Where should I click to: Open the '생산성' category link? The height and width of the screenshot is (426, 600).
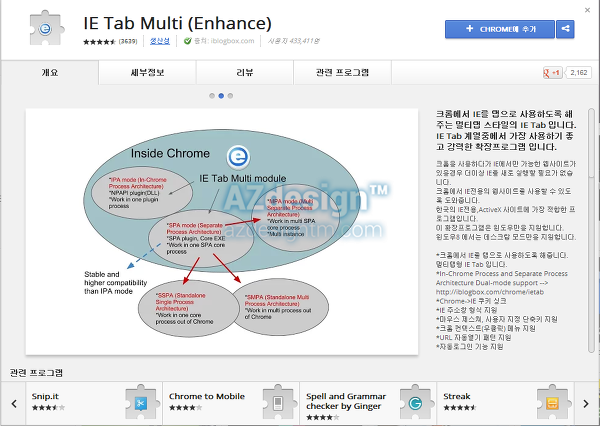point(160,41)
